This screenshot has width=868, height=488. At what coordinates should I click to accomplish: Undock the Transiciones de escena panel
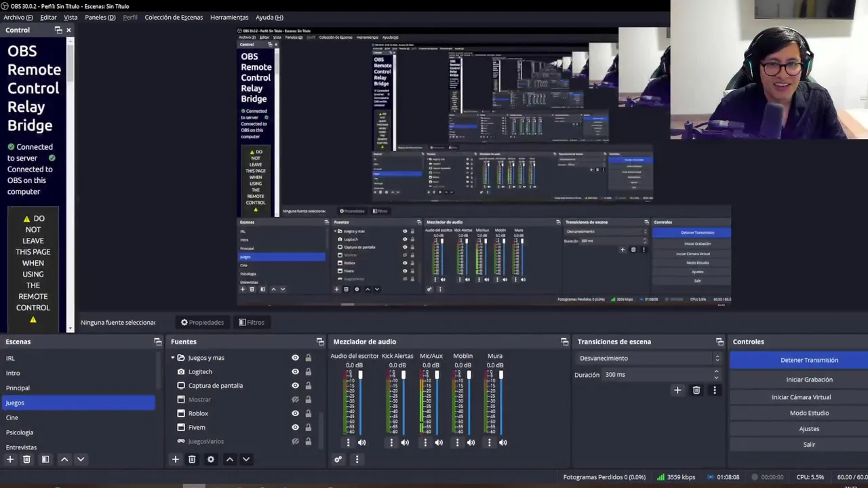point(720,342)
